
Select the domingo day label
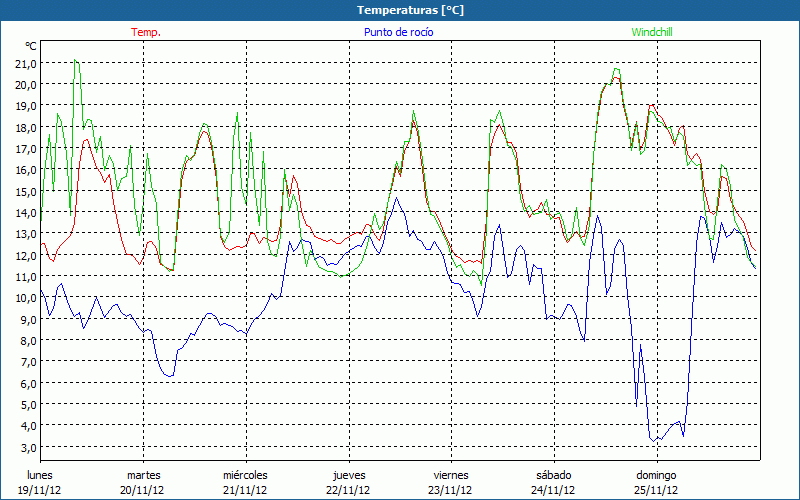pyautogui.click(x=656, y=475)
